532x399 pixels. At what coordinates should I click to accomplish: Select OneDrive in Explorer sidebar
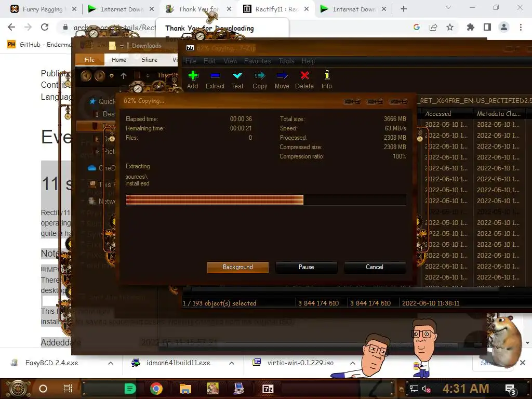(x=101, y=168)
